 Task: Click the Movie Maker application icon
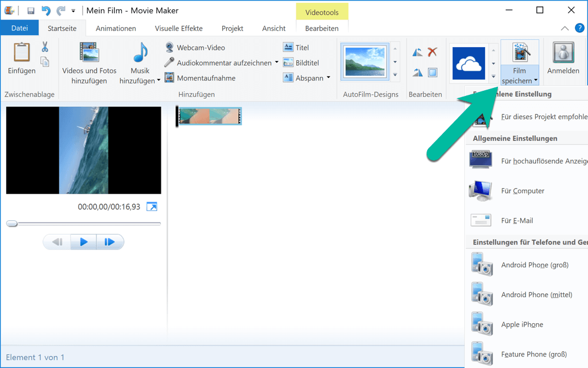coord(9,10)
